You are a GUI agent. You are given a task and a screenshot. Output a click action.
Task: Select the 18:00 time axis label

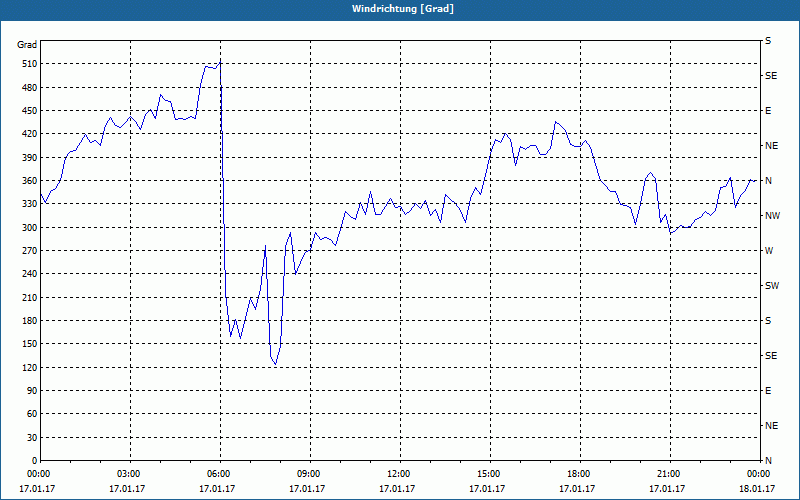coord(578,473)
